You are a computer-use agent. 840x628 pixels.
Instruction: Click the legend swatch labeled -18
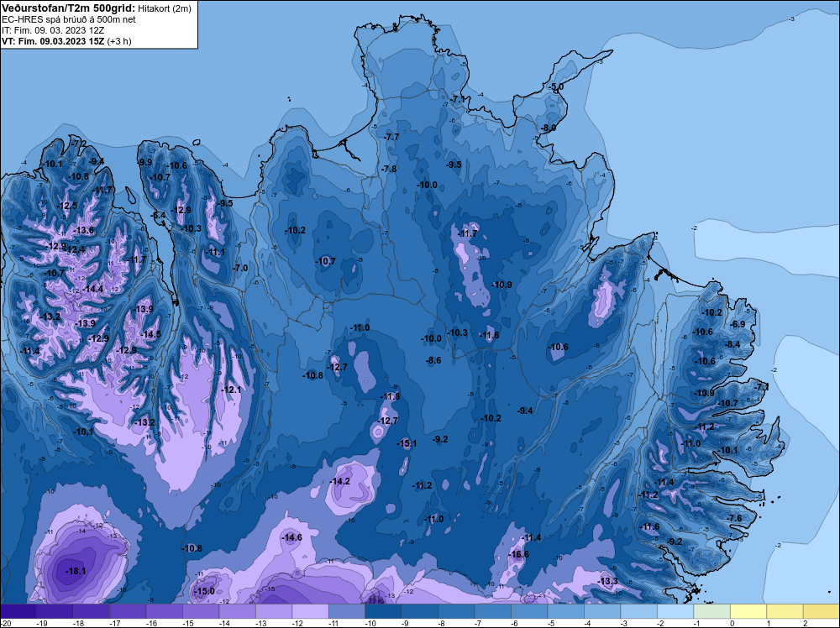(x=91, y=611)
